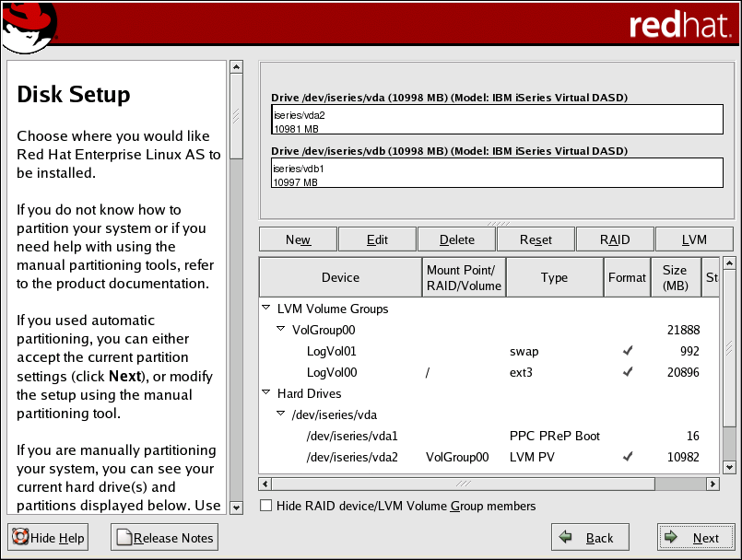Collapse the VolGroup00 tree node

click(x=282, y=330)
